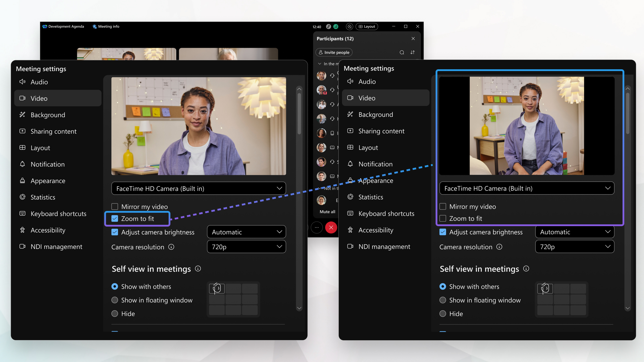This screenshot has height=362, width=644.
Task: Disable Adjust camera brightness
Action: pos(115,232)
